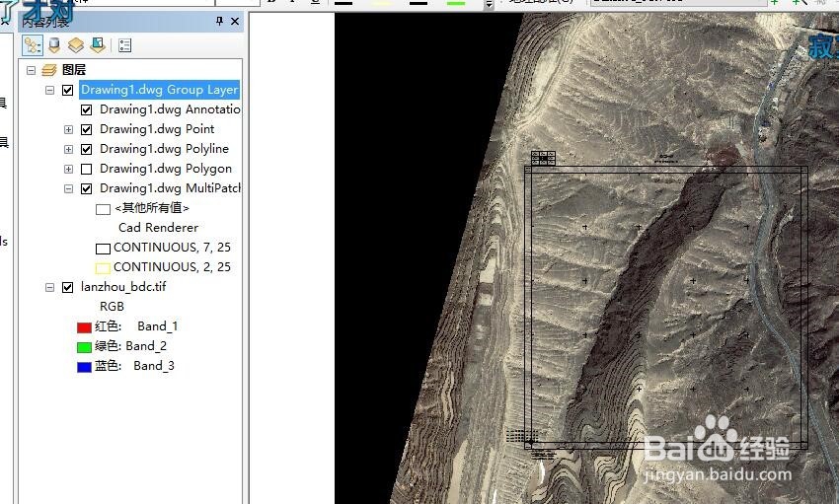Click the RGB label

pos(112,307)
